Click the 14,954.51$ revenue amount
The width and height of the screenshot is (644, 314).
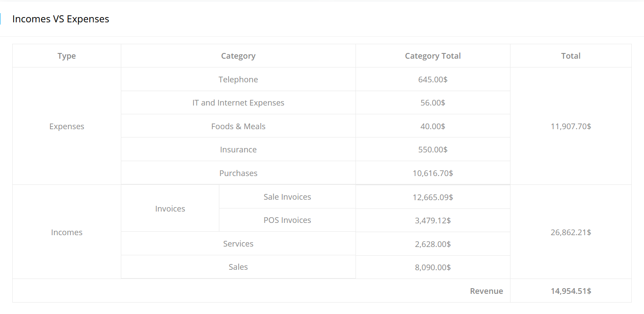pos(570,291)
